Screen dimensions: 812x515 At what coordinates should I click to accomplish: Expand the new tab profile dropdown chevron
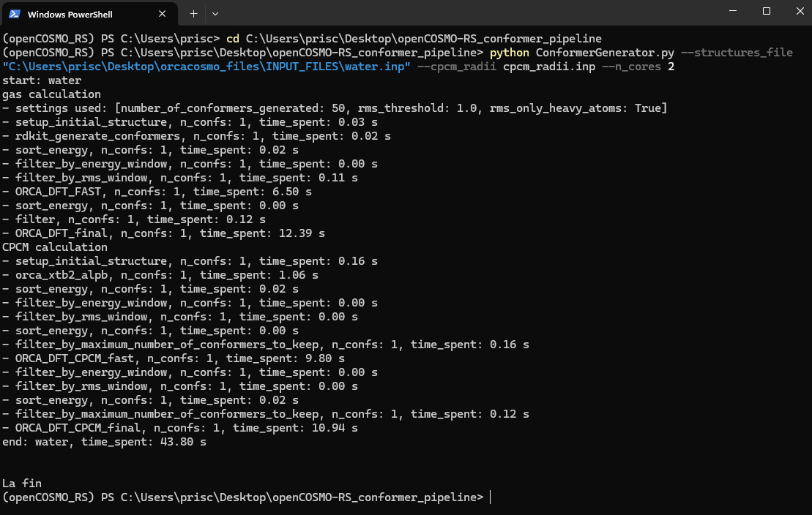coord(215,14)
